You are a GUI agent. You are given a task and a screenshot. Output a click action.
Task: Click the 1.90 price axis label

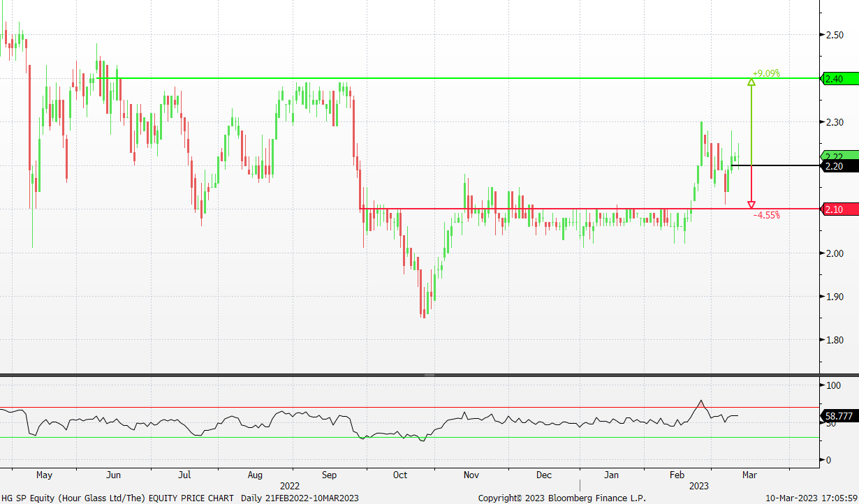(835, 297)
